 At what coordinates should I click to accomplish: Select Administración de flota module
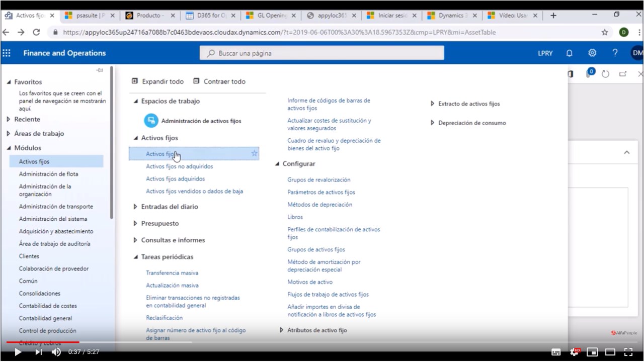tap(49, 174)
